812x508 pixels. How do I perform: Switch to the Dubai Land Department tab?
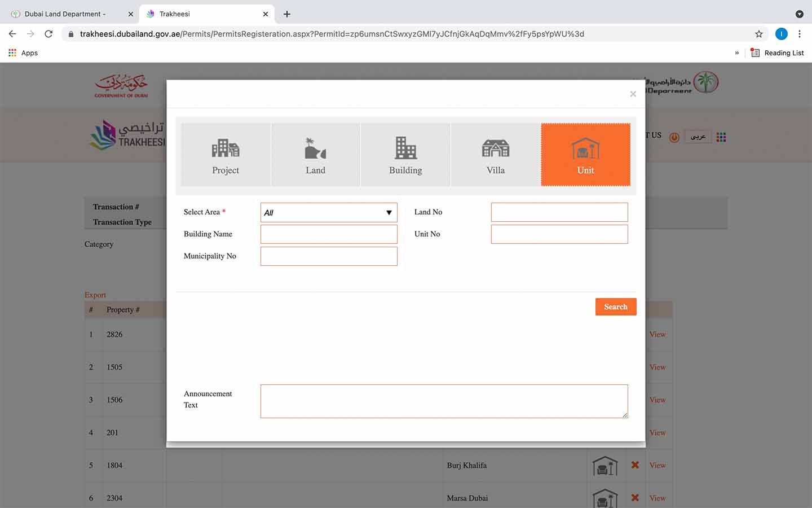65,14
